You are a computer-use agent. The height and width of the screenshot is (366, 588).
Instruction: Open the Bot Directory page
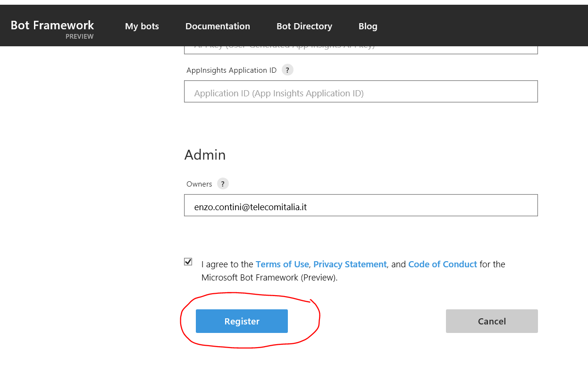pos(304,26)
